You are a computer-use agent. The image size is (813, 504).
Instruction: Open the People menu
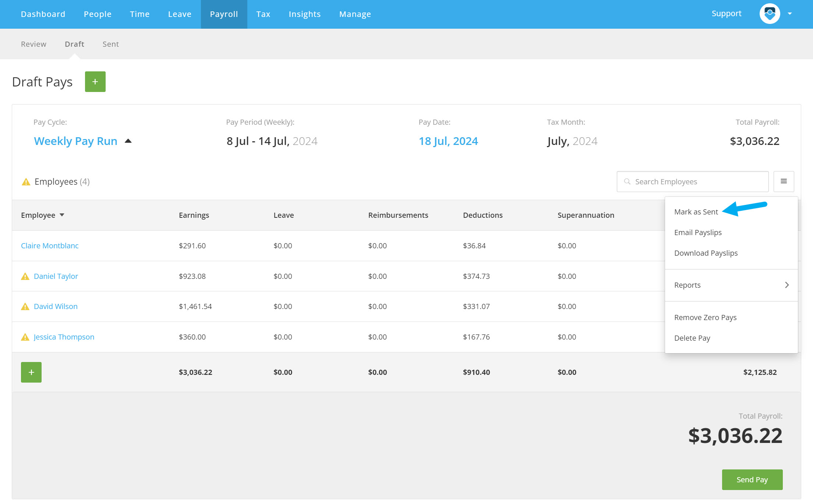point(98,14)
